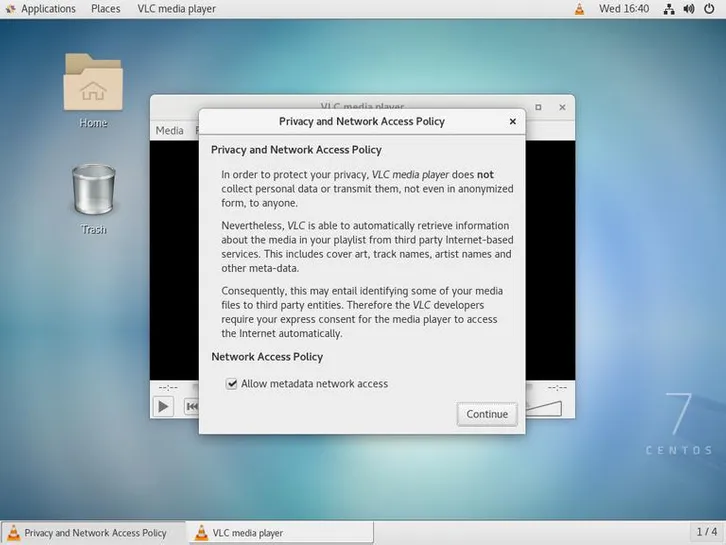
Task: Click the VLC cone tray icon
Action: (x=579, y=9)
